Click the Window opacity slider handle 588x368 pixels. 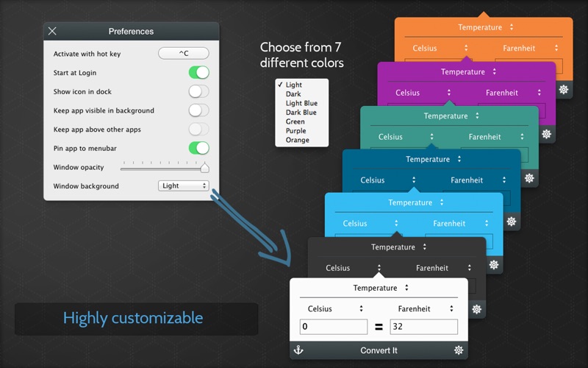(205, 168)
